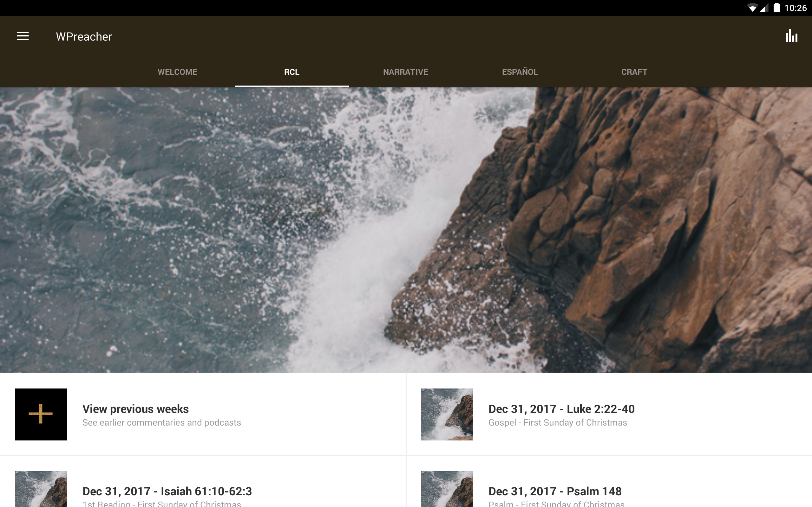Select the RCL tab
812x507 pixels.
click(291, 72)
